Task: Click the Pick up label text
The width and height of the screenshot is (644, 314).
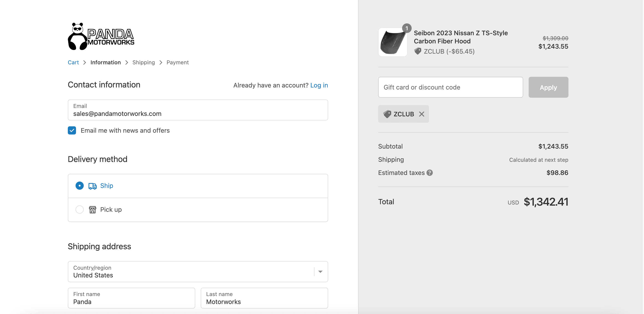Action: [x=111, y=210]
